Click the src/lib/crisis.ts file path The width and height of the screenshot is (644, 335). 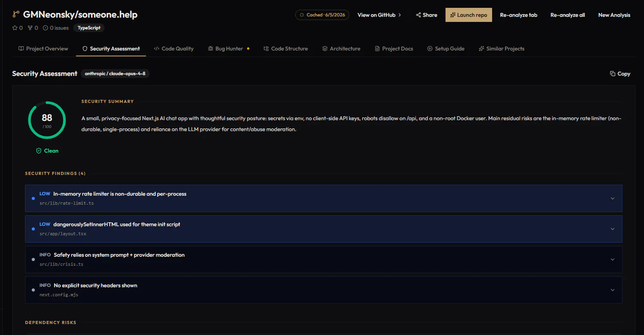61,264
